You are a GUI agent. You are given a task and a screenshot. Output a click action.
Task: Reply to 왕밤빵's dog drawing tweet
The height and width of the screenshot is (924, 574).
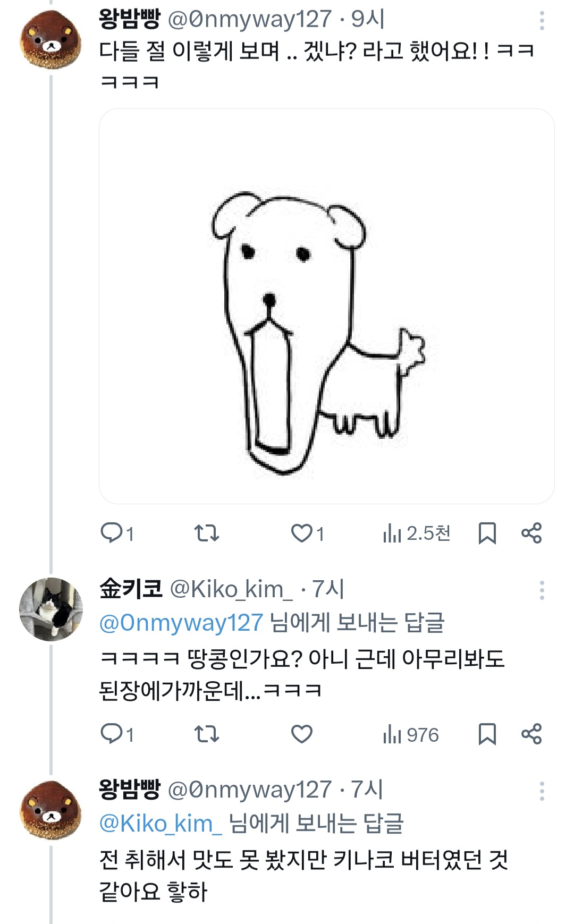(112, 532)
